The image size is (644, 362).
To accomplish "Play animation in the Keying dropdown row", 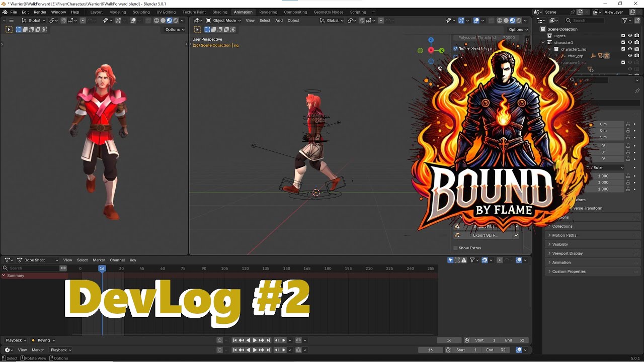I will [255, 340].
